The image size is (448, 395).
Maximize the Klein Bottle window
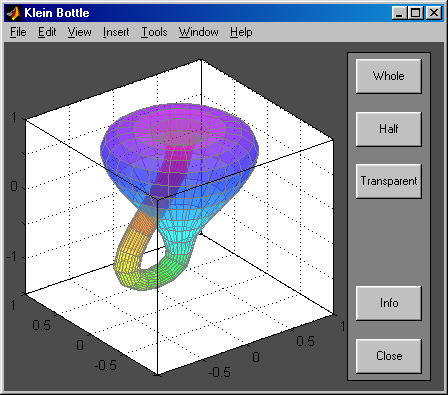(415, 13)
